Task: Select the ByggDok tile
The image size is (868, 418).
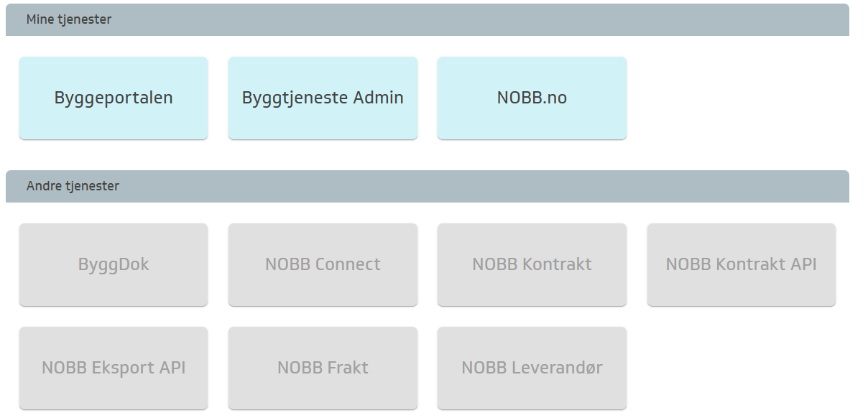Action: [114, 264]
